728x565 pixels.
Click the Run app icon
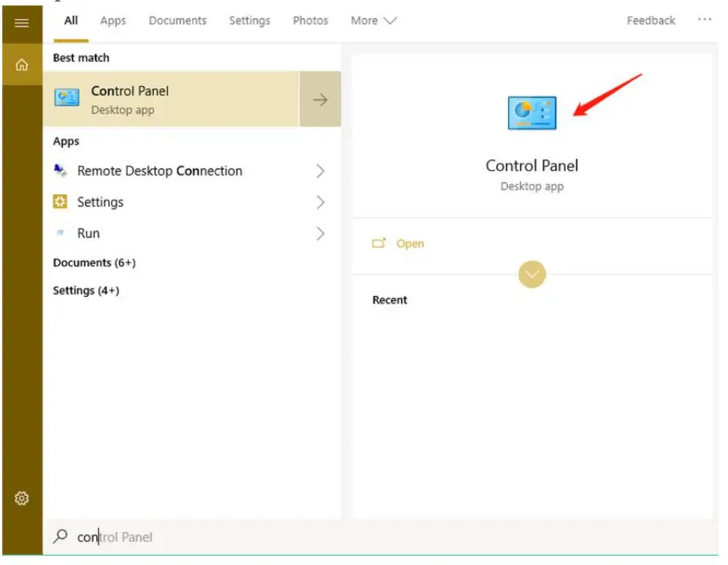60,233
